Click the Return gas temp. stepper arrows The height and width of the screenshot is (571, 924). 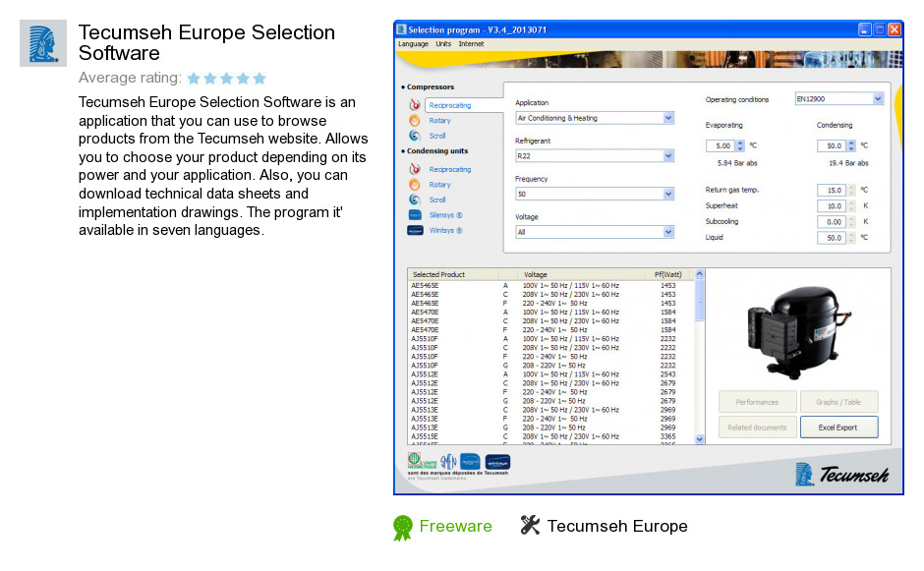click(851, 190)
